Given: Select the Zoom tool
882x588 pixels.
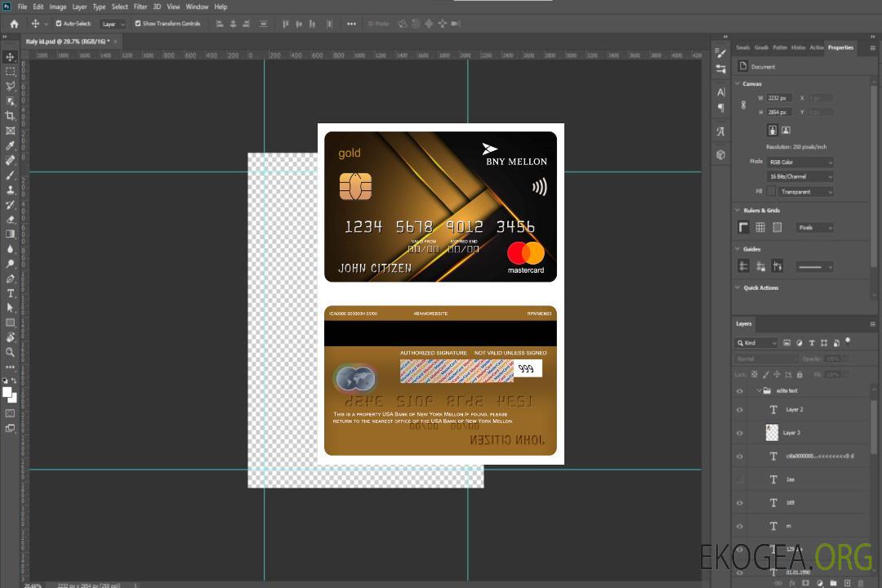Looking at the screenshot, I should tap(10, 352).
